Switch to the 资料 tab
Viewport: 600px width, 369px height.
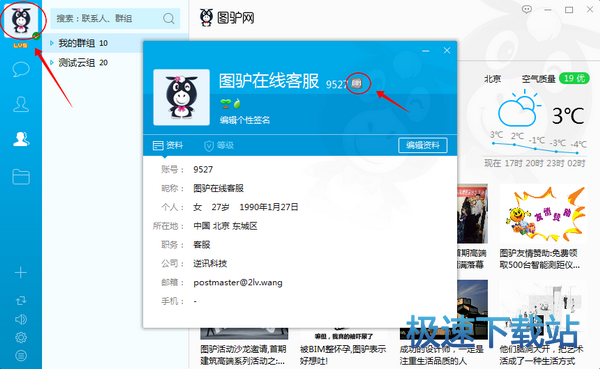coord(168,145)
